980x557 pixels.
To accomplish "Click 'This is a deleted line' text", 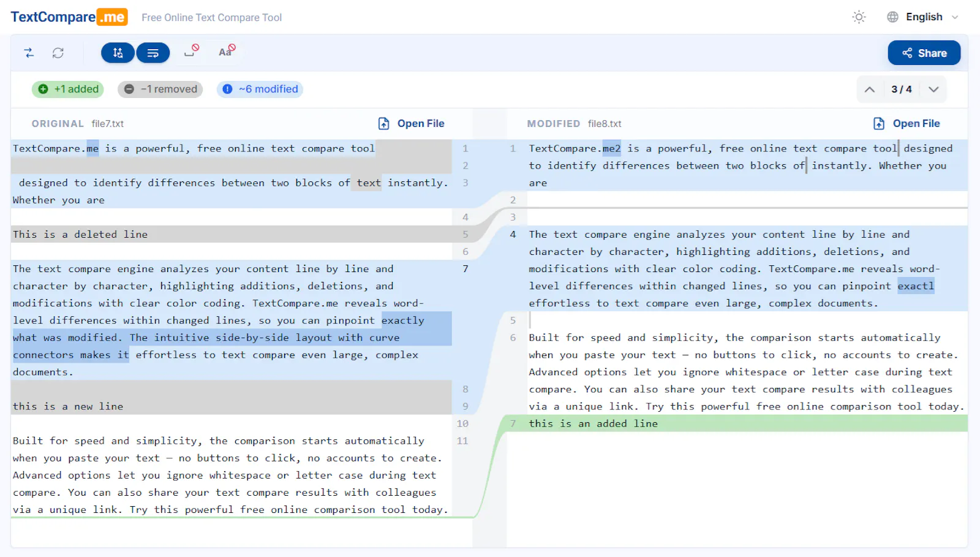I will [80, 234].
